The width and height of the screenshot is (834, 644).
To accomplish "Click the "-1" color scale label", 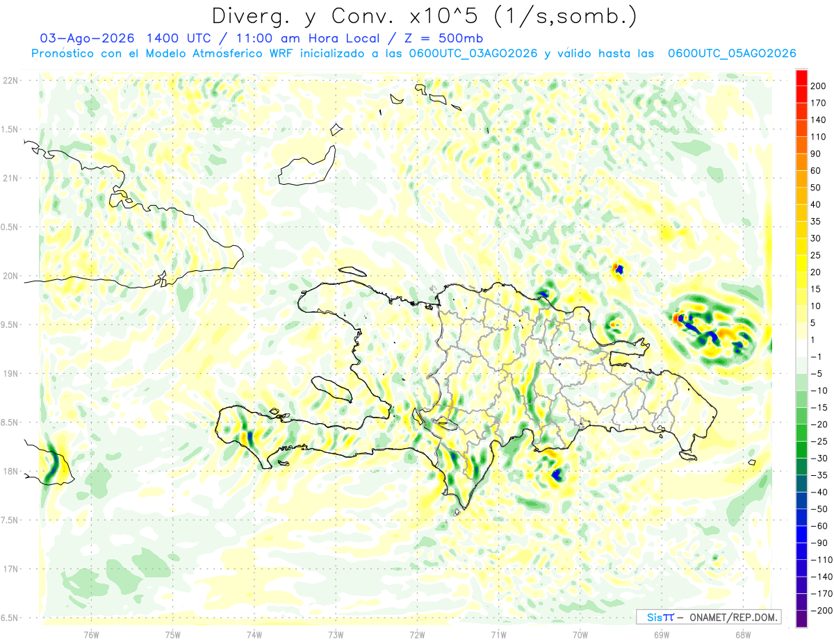I will (x=817, y=357).
